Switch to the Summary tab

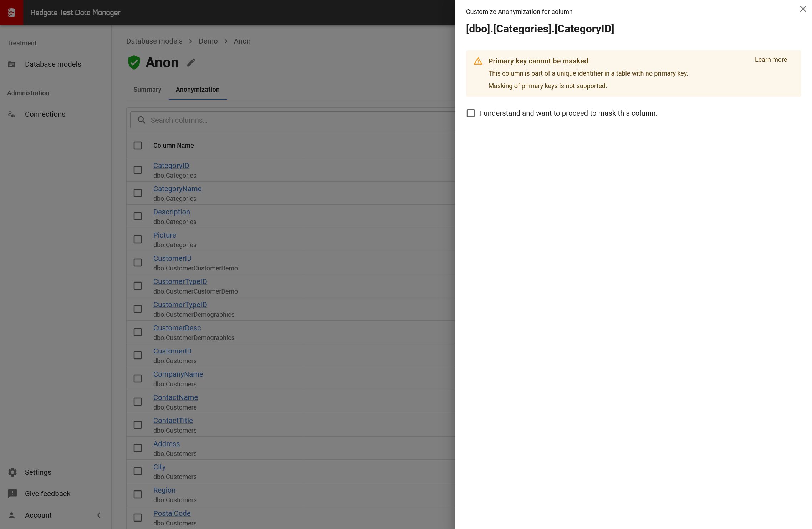tap(147, 90)
